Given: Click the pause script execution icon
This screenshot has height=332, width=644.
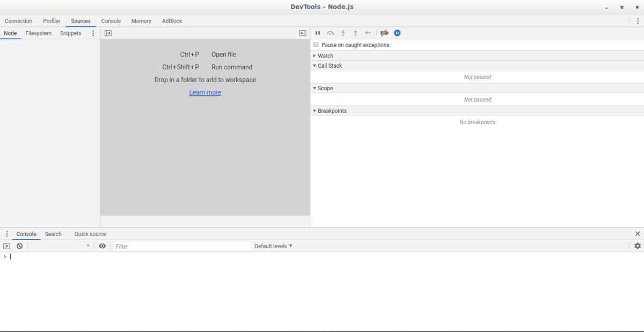Looking at the screenshot, I should pos(318,33).
